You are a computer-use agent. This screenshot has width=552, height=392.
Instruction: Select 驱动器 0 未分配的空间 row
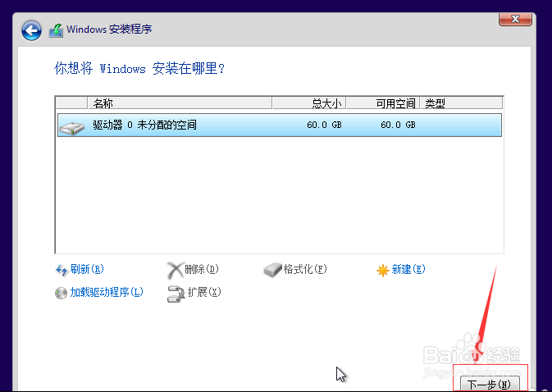pos(280,125)
